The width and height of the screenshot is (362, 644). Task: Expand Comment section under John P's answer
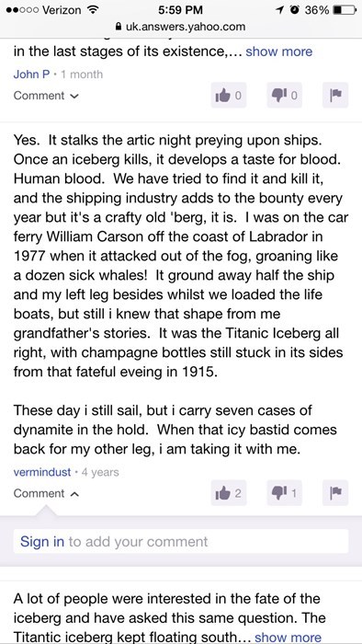coord(46,96)
